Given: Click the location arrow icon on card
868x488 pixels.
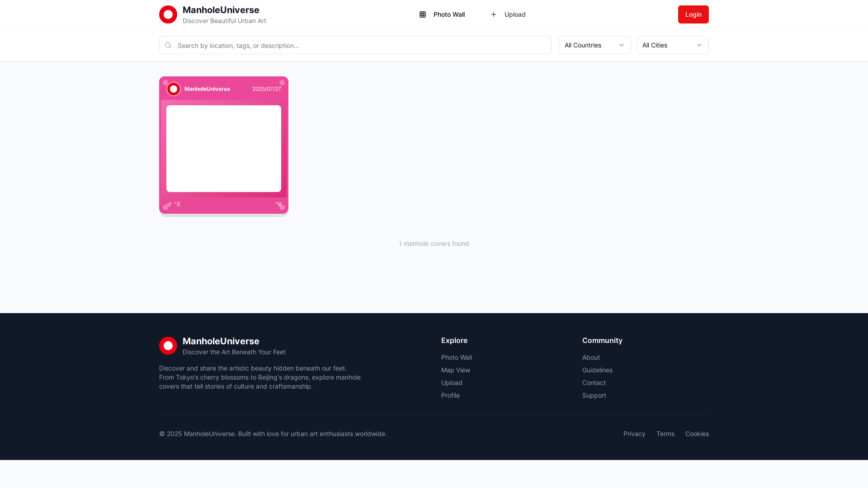Looking at the screenshot, I should [x=169, y=205].
